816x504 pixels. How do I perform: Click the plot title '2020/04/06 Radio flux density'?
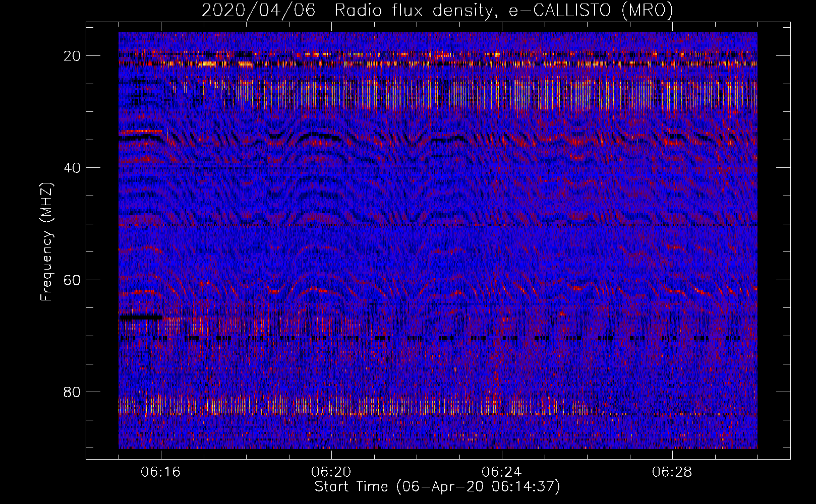click(437, 11)
